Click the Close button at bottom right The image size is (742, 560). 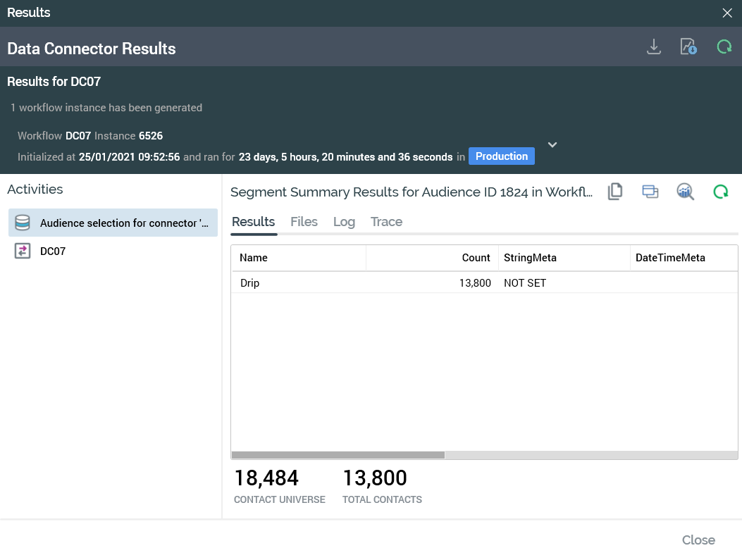(x=698, y=540)
